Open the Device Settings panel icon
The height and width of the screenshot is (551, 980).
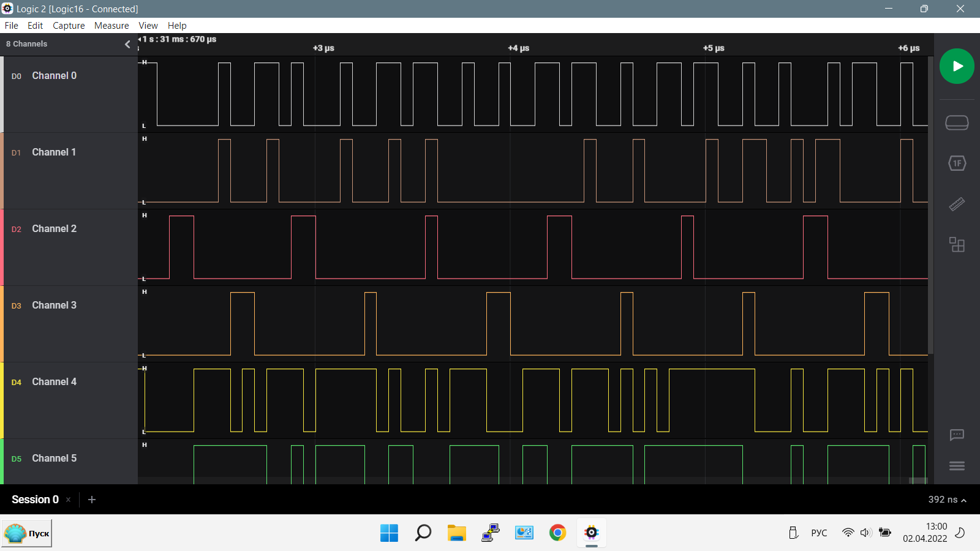coord(957,122)
